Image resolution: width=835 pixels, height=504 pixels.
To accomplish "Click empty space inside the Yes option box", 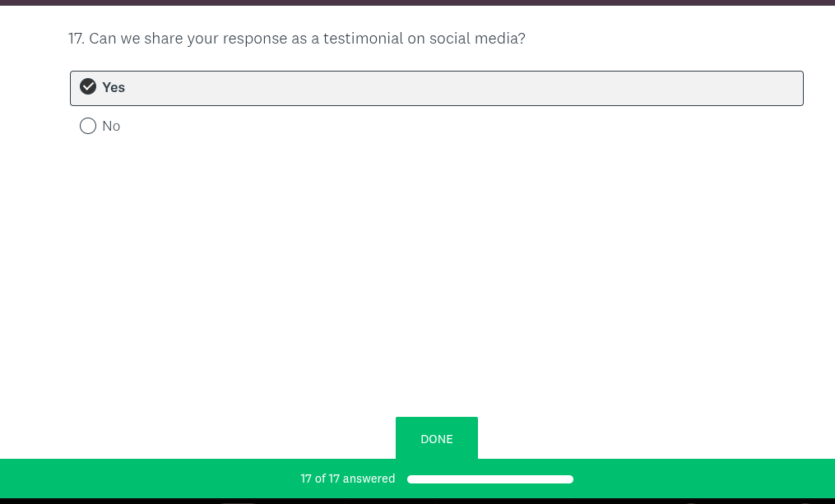I will point(461,88).
